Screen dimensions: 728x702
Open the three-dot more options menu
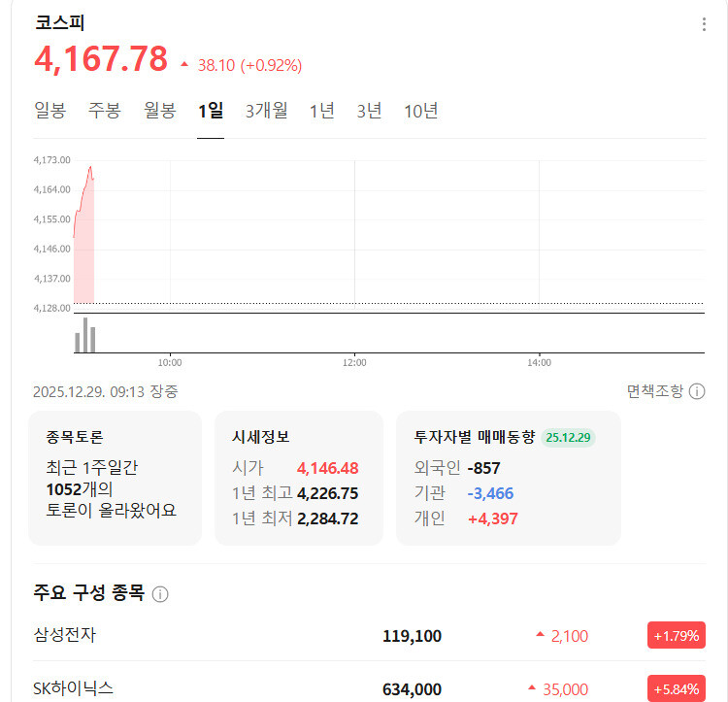(x=704, y=24)
